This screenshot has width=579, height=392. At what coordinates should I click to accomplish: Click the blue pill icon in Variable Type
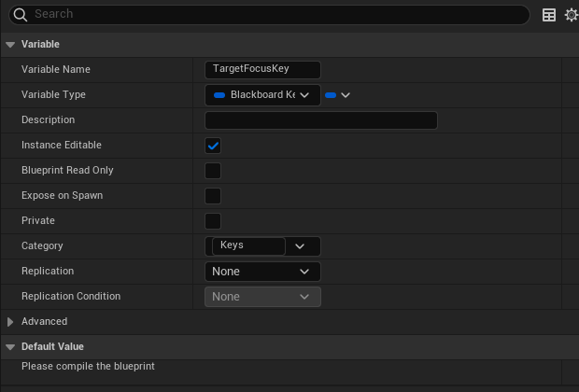click(219, 95)
